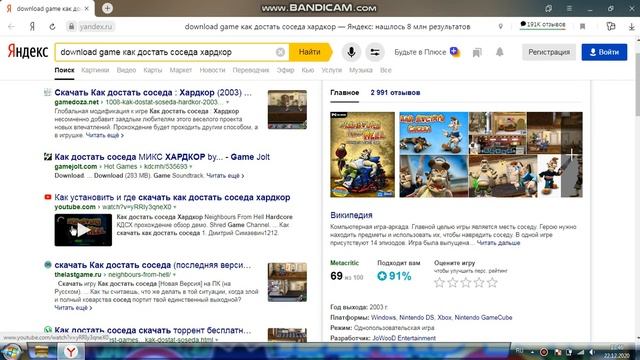Bookmark the page using address bar bookmark icon

point(582,27)
